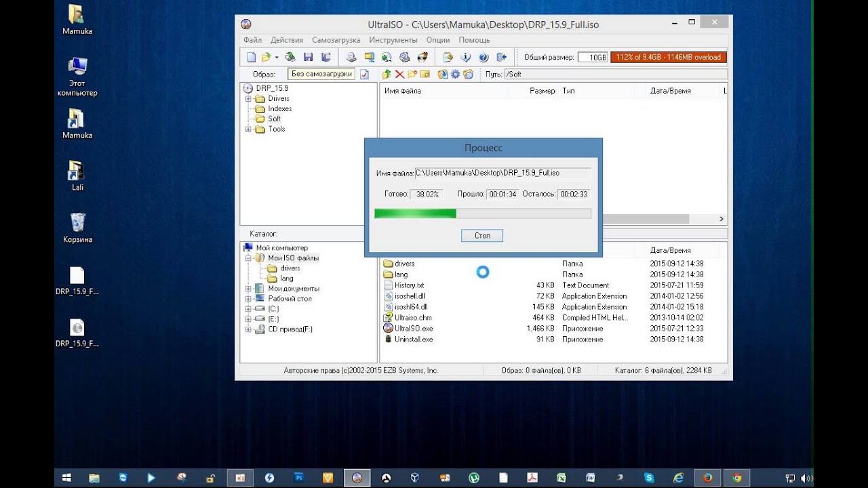
Task: Click the blue Help question mark icon
Action: [x=484, y=58]
